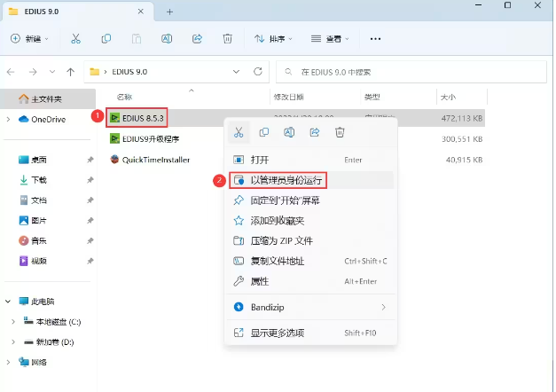Click the Delete icon in the context menu

340,132
